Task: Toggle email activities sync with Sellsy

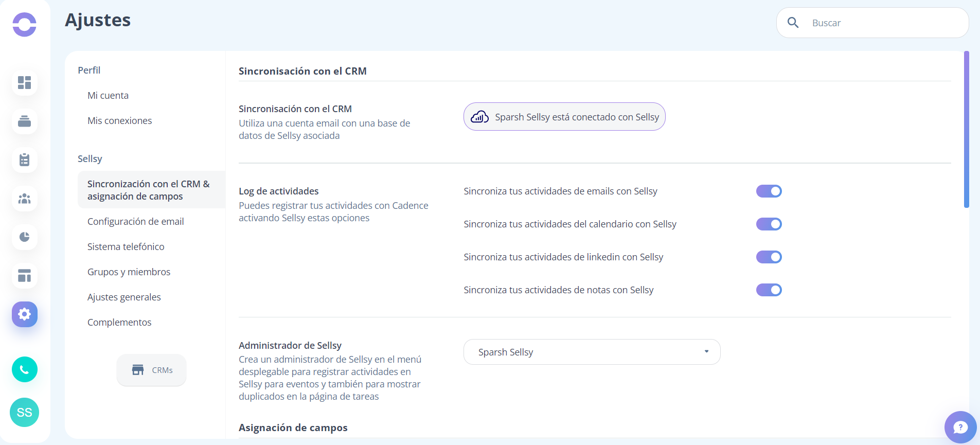Action: [769, 191]
